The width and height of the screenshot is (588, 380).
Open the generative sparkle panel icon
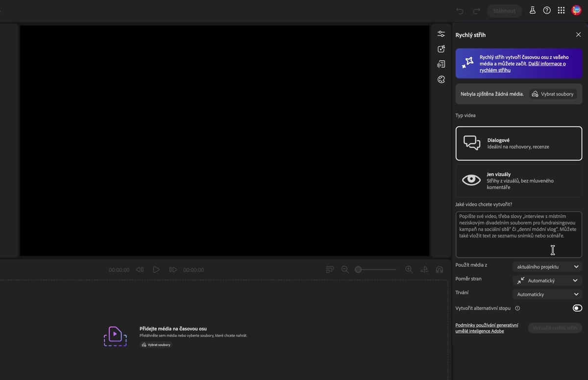tap(441, 49)
